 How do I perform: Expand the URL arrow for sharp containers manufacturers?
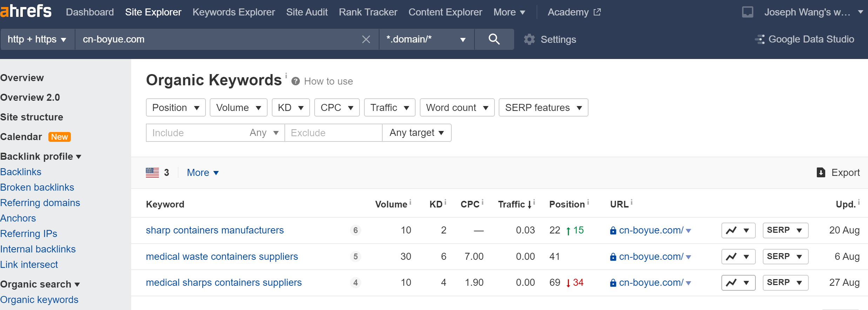pos(688,231)
